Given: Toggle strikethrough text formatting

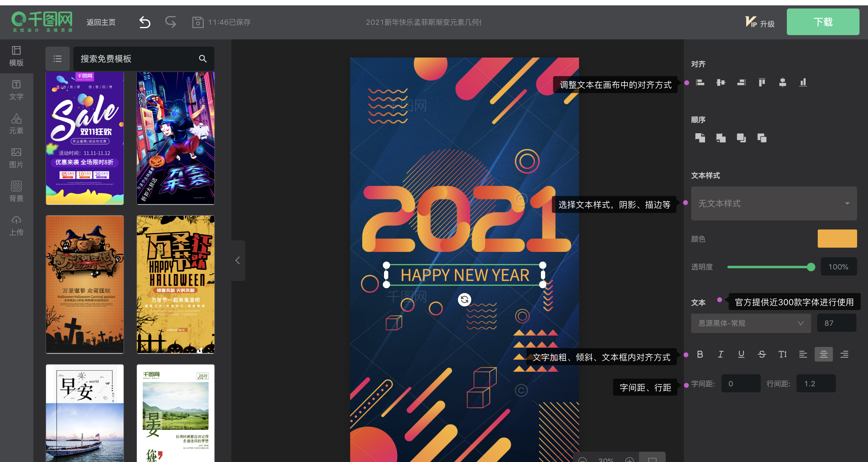Looking at the screenshot, I should click(x=762, y=354).
